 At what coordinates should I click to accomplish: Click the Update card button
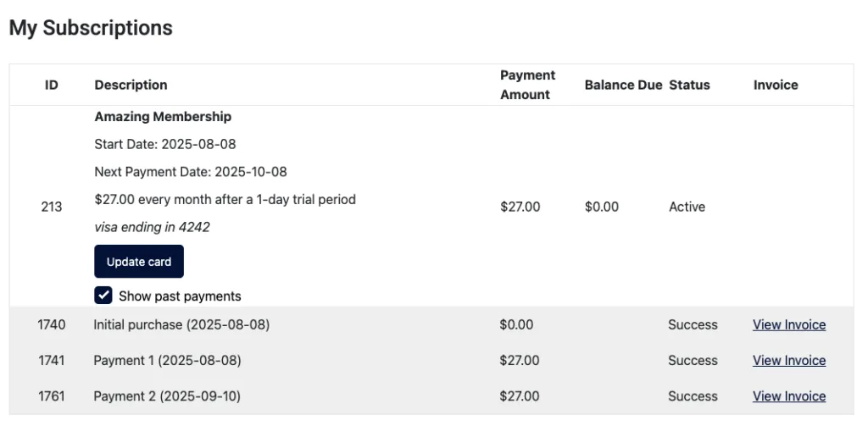[138, 262]
